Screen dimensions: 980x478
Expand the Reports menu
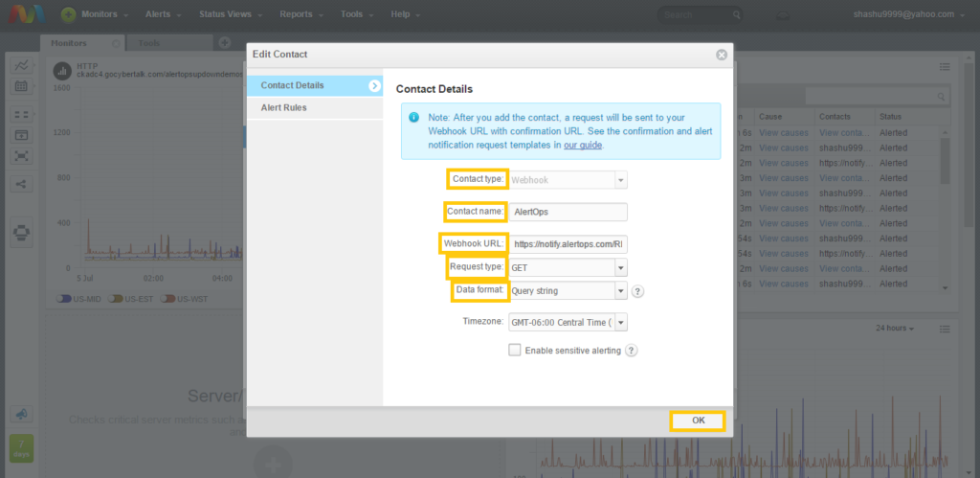pyautogui.click(x=301, y=14)
